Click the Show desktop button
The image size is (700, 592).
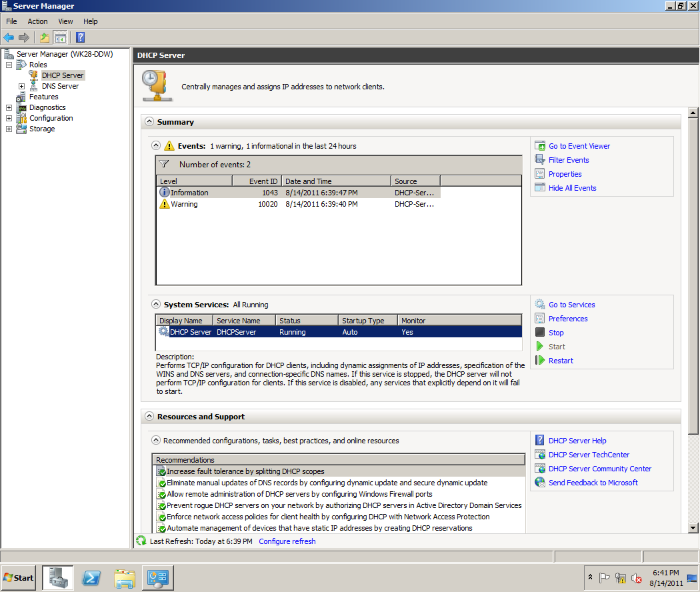click(693, 578)
